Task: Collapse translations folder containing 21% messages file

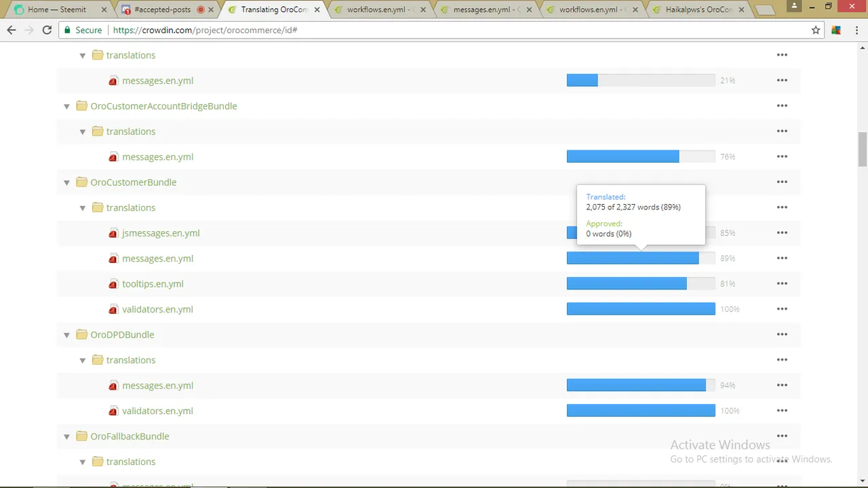Action: (83, 56)
